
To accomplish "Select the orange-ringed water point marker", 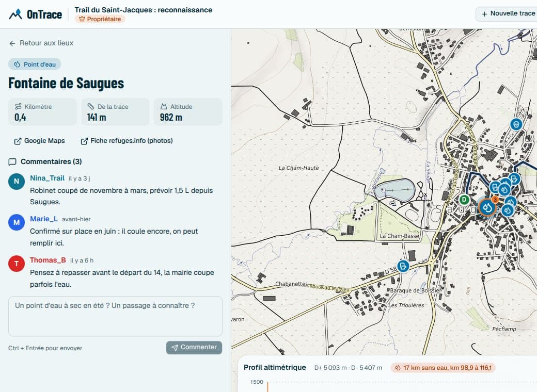I will 487,207.
